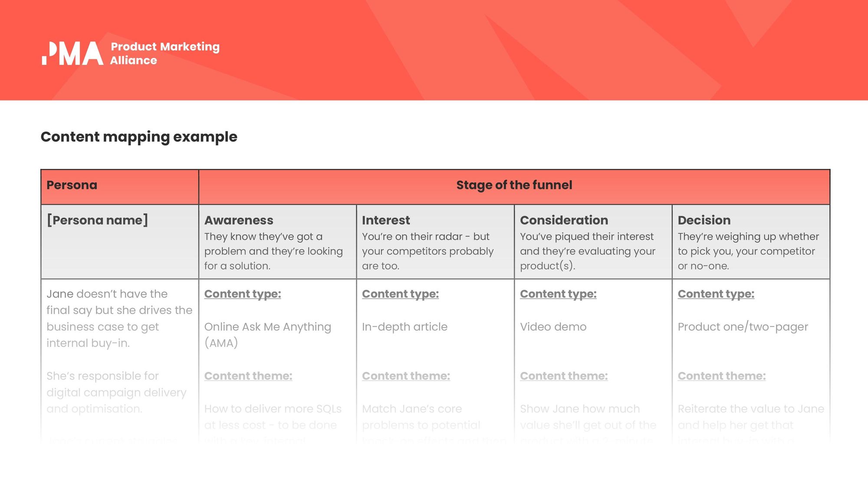Click the Interest stage heading

pos(386,220)
